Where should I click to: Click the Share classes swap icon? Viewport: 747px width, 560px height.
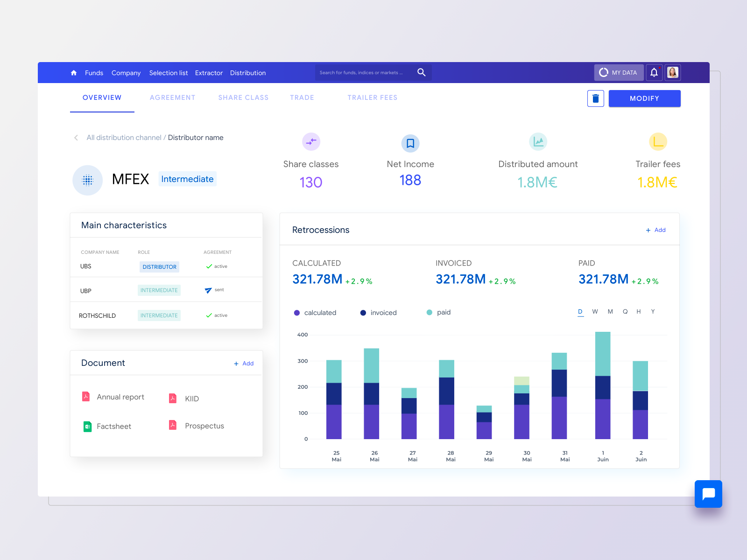click(x=311, y=141)
